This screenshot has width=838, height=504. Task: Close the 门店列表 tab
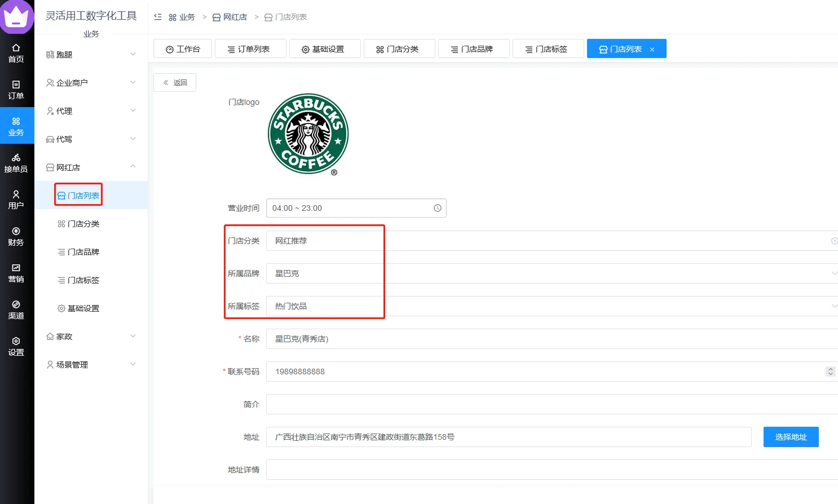[x=652, y=50]
